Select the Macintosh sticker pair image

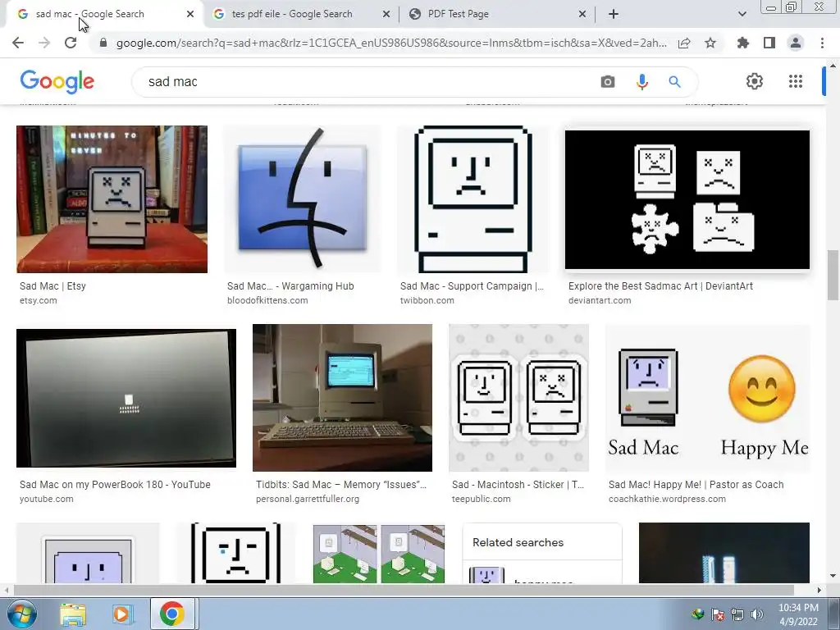click(518, 398)
